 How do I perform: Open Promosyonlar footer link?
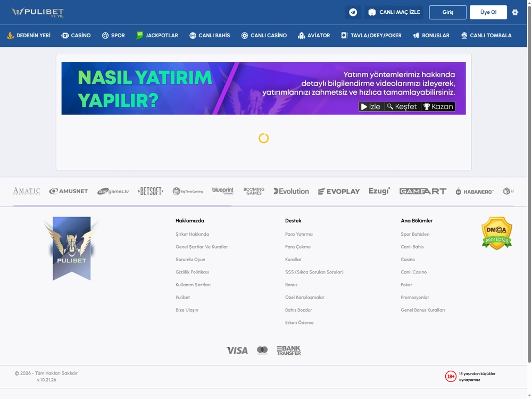414,297
